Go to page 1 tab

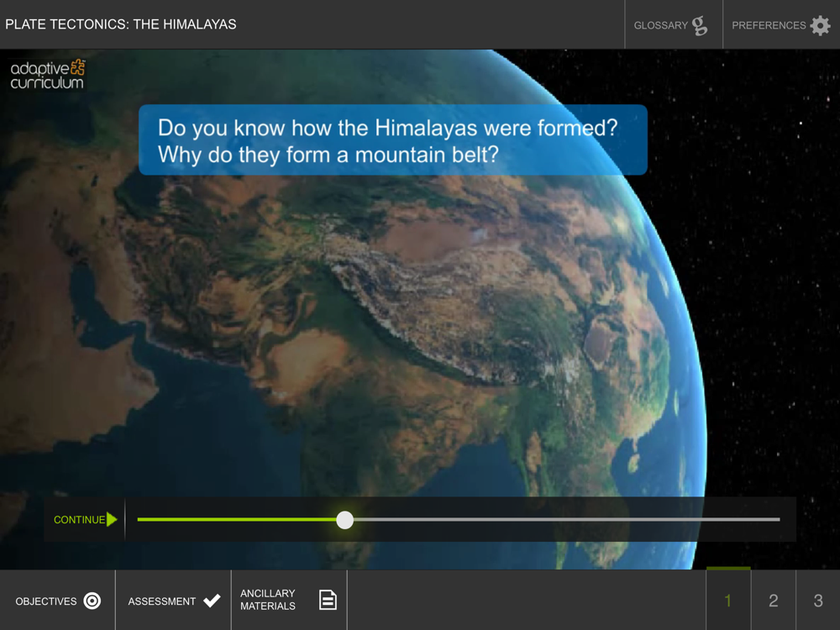click(x=728, y=600)
